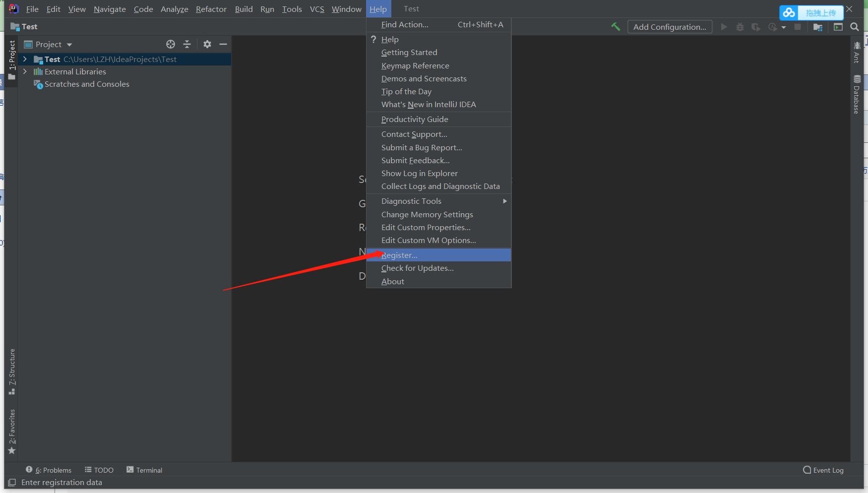Viewport: 868px width, 493px height.
Task: Toggle the 1: Project side tab
Action: (x=12, y=60)
